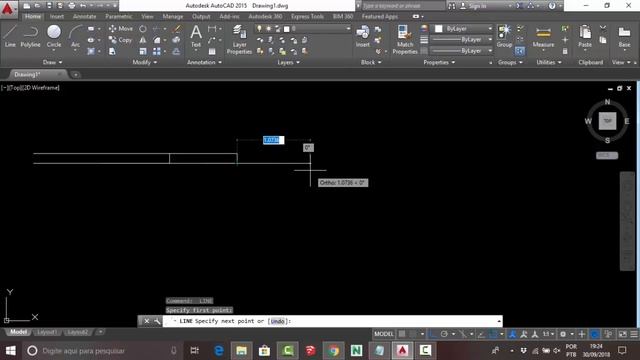
Task: Toggle group selection button in Groups panel
Action: pyautogui.click(x=519, y=51)
